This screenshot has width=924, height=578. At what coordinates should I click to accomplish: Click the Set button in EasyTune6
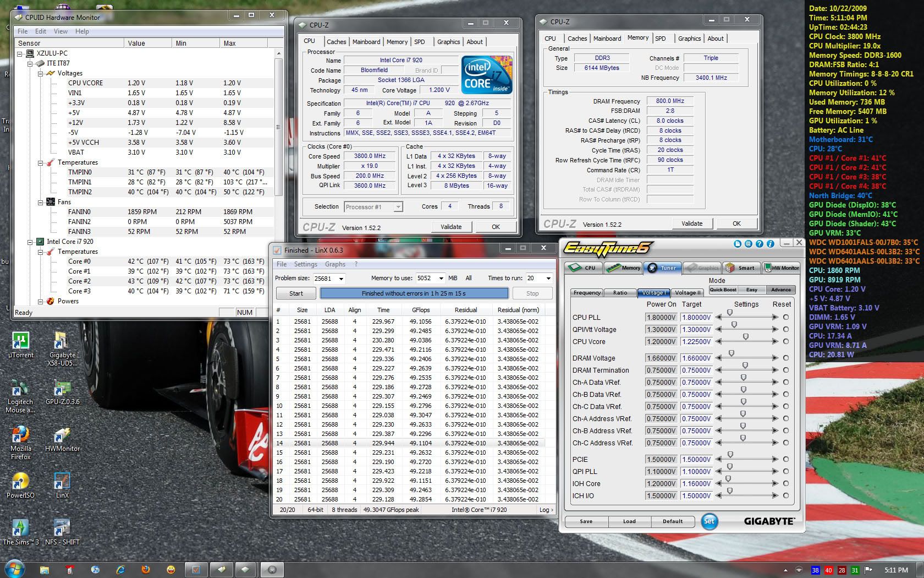point(709,521)
